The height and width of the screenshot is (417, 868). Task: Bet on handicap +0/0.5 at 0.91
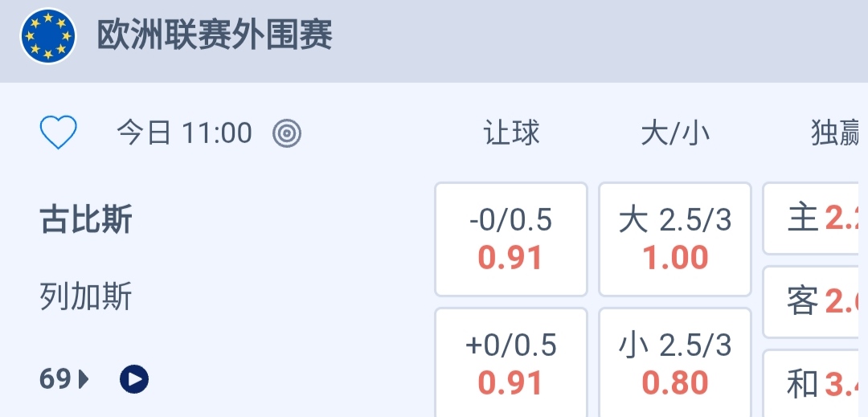point(511,363)
